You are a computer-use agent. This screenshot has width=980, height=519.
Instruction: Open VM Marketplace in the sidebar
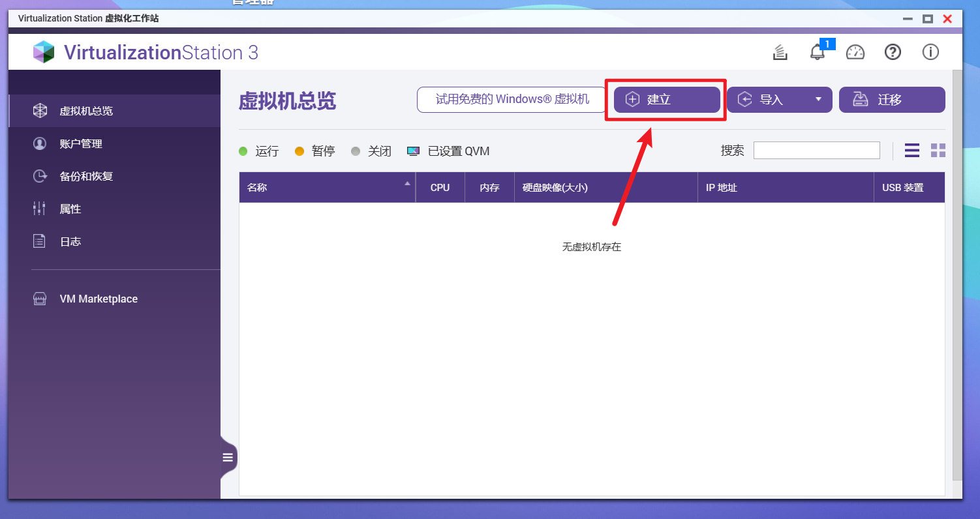pyautogui.click(x=114, y=299)
